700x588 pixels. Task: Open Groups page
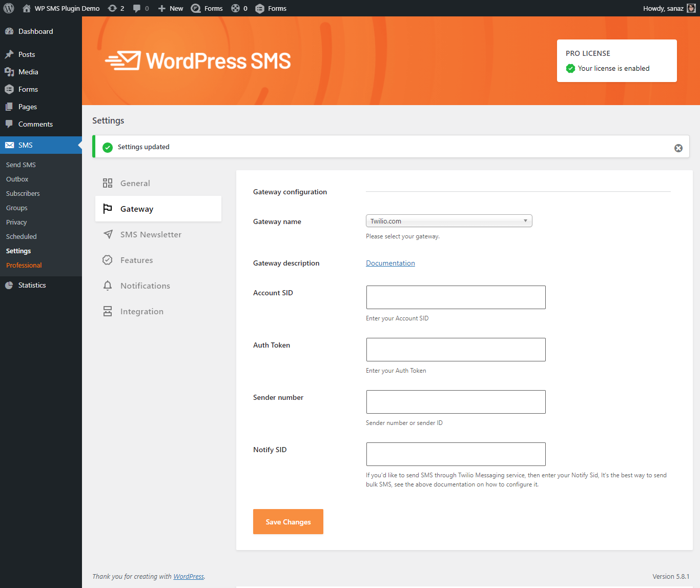[x=17, y=208]
